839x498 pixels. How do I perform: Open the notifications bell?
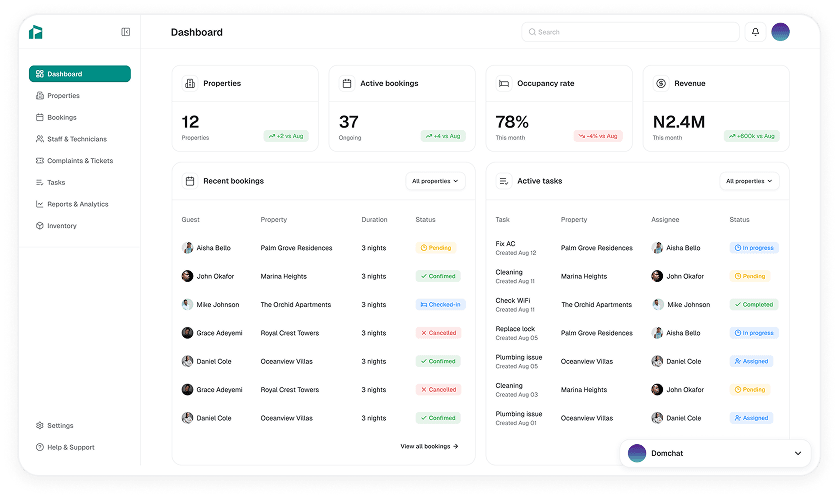(x=755, y=32)
